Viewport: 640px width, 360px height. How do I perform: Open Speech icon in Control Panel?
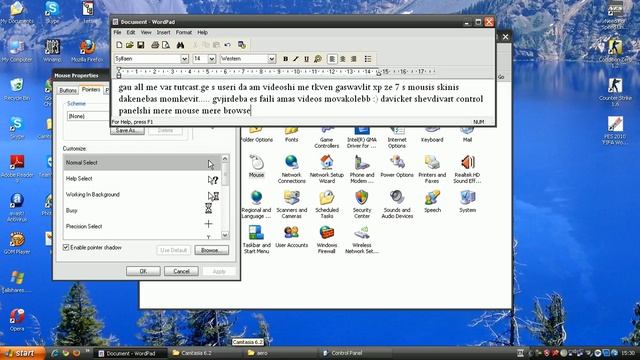432,202
